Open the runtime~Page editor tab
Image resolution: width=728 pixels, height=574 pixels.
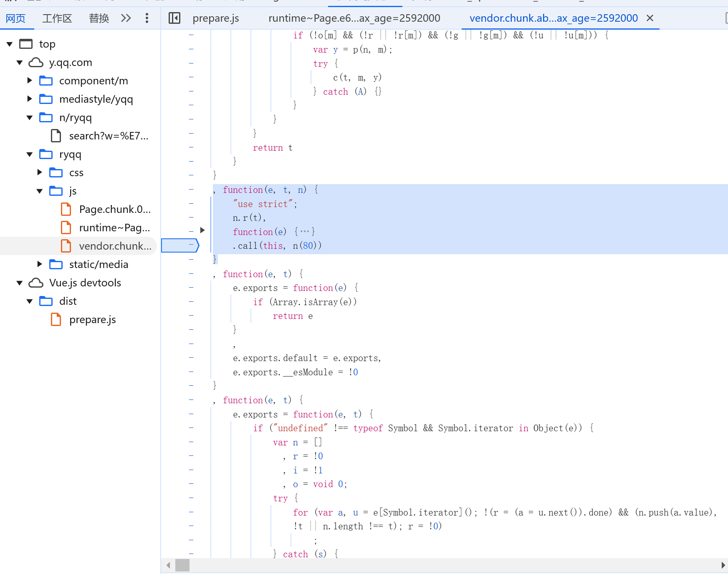coord(354,18)
